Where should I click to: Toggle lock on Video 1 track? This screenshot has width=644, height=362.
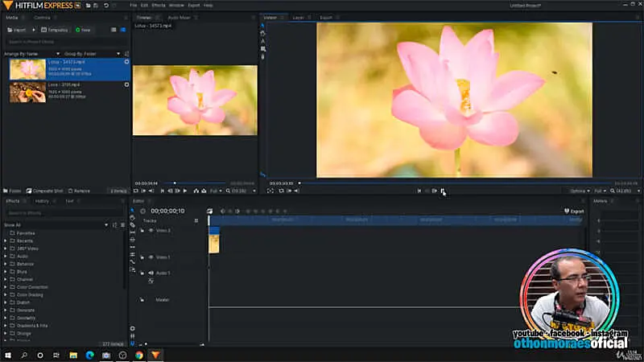pos(142,257)
